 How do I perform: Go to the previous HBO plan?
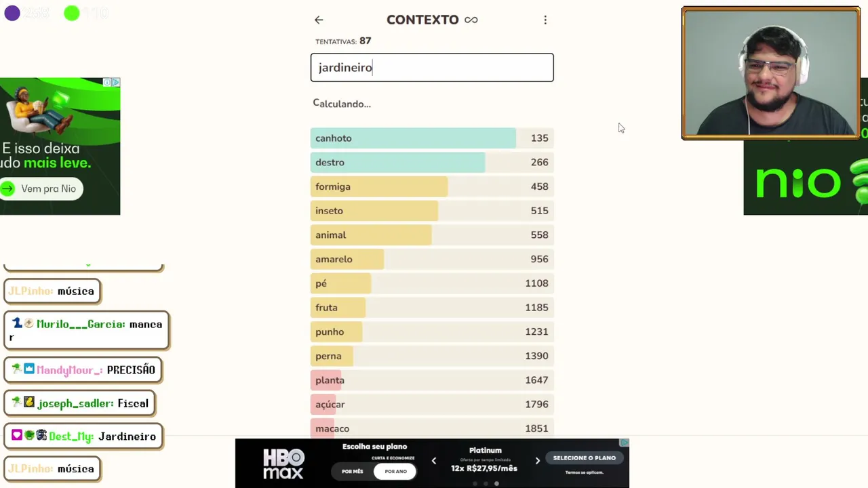click(434, 461)
